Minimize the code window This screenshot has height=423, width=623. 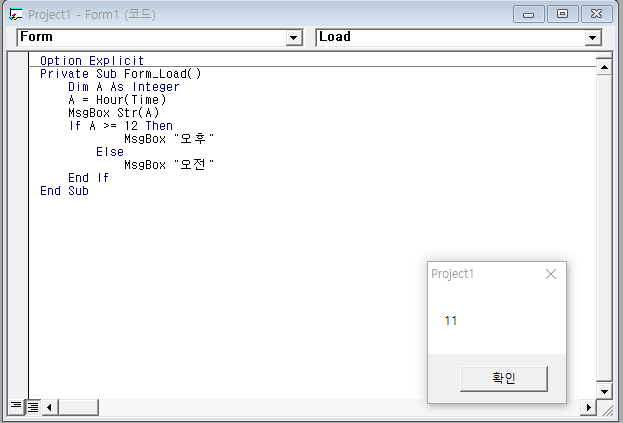(528, 15)
